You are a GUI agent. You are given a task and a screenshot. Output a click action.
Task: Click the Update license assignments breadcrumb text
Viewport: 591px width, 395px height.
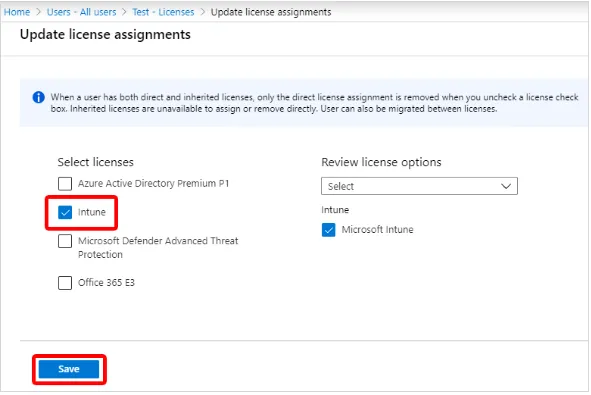coord(271,12)
